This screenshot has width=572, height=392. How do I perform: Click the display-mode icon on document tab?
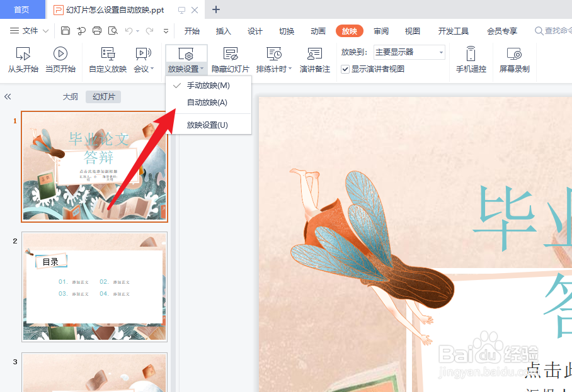[181, 10]
